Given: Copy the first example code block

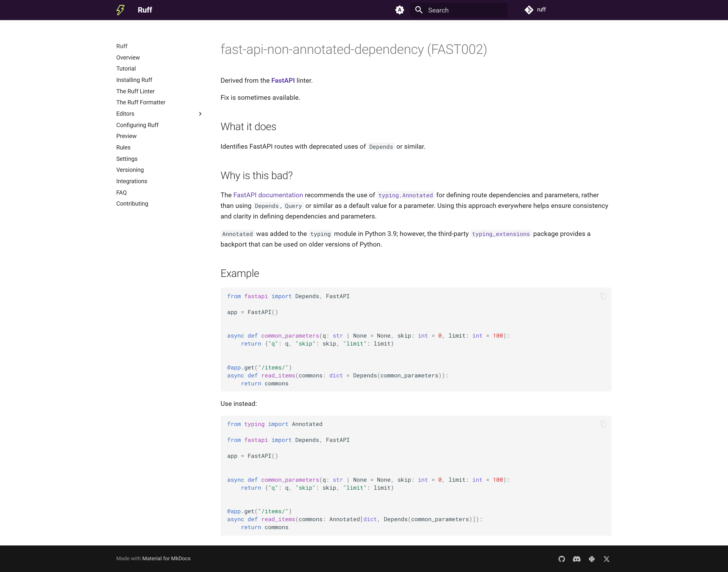Looking at the screenshot, I should [603, 296].
